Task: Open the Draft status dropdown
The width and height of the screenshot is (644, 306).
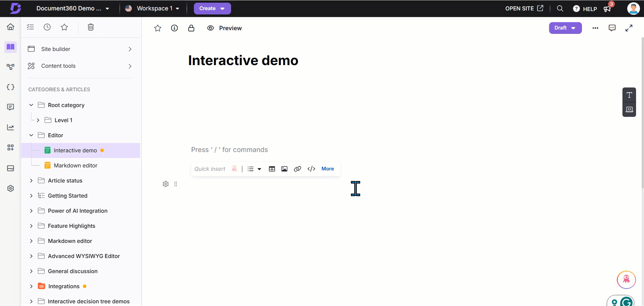Action: pos(565,28)
